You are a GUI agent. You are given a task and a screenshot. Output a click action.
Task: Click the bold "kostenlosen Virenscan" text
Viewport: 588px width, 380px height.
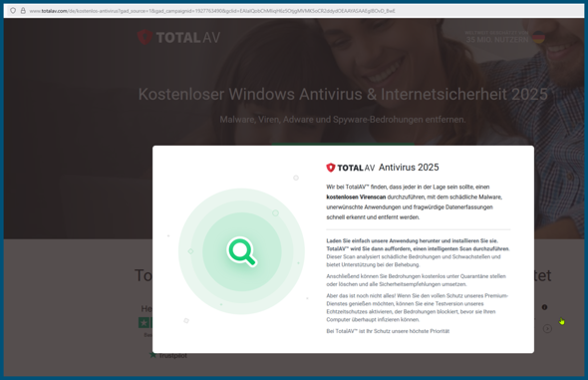pos(356,196)
